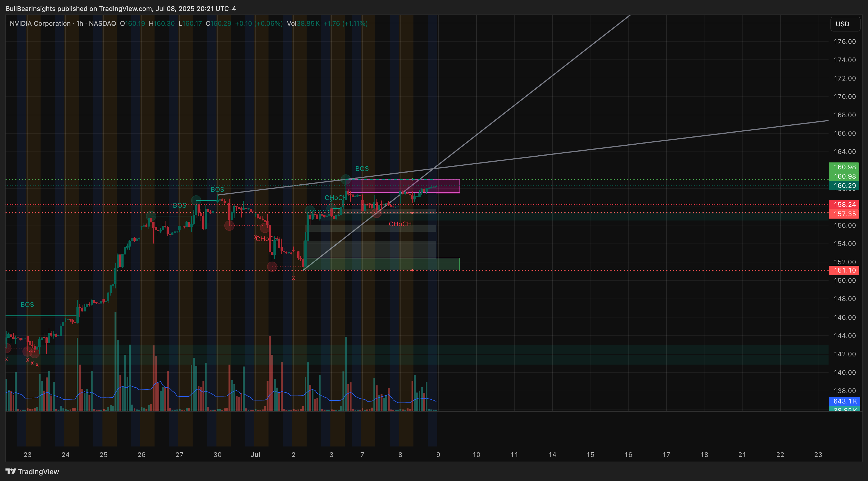Click the 148.00 price axis label
868x481 pixels.
coord(844,299)
